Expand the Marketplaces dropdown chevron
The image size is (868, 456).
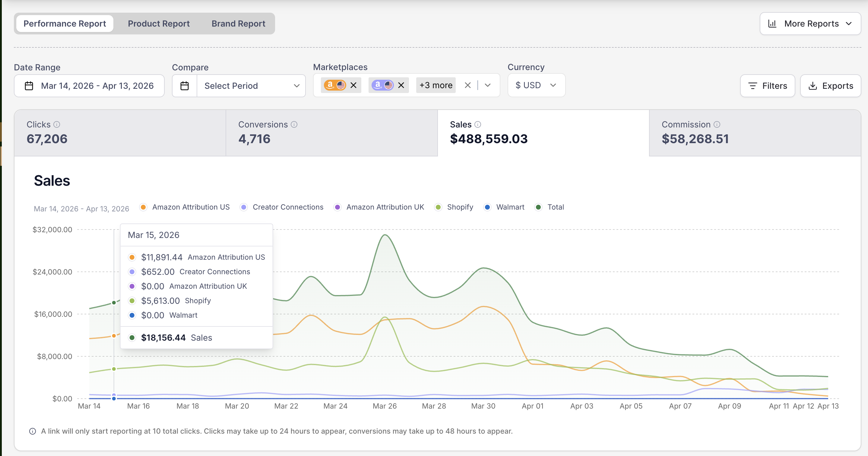click(487, 85)
